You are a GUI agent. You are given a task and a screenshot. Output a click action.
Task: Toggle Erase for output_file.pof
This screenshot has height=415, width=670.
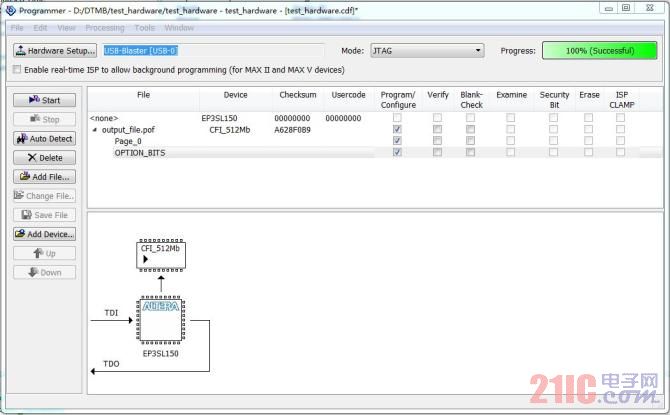[x=588, y=129]
